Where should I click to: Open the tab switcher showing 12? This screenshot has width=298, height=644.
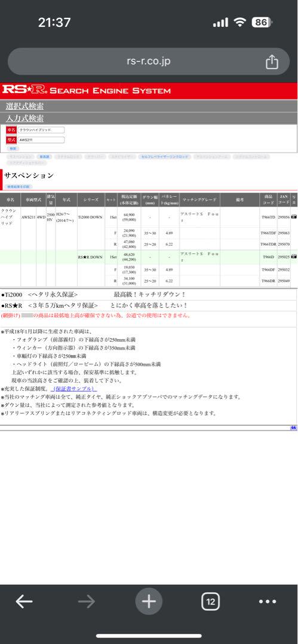[x=211, y=602]
